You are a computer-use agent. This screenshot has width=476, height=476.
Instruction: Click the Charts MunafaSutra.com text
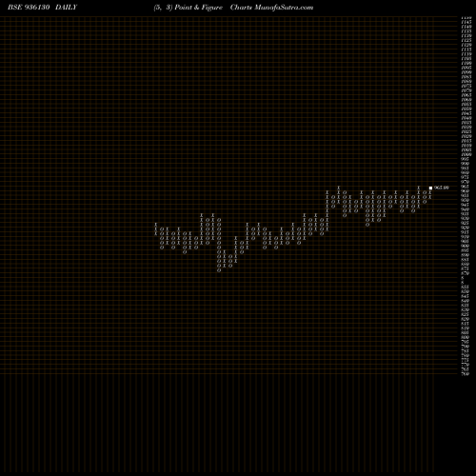271,8
